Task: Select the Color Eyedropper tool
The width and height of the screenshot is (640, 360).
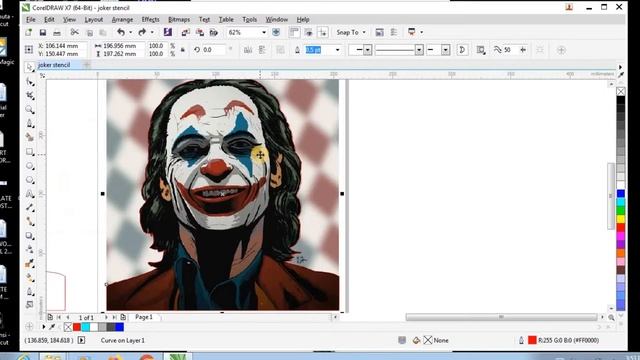Action: tap(30, 264)
